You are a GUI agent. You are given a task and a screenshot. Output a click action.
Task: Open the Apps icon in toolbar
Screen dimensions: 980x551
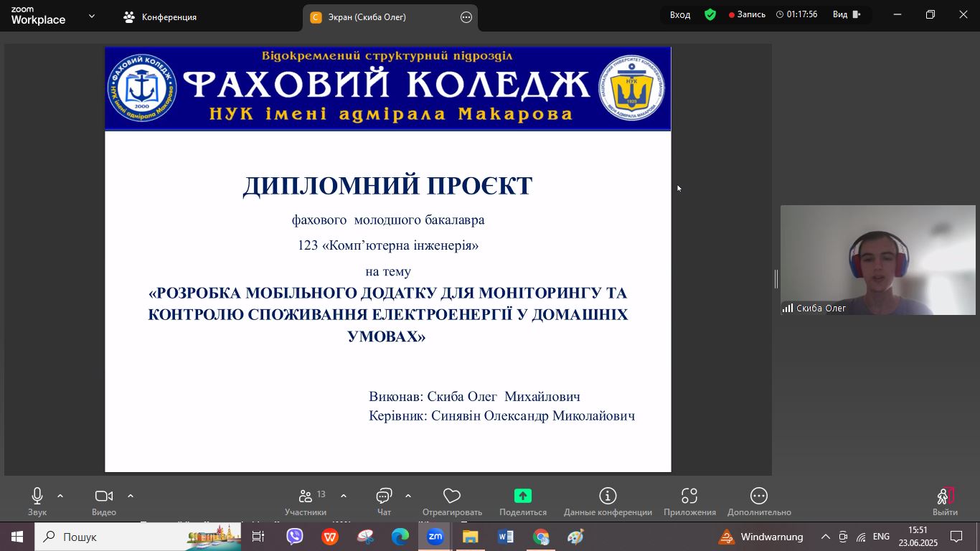pyautogui.click(x=689, y=496)
